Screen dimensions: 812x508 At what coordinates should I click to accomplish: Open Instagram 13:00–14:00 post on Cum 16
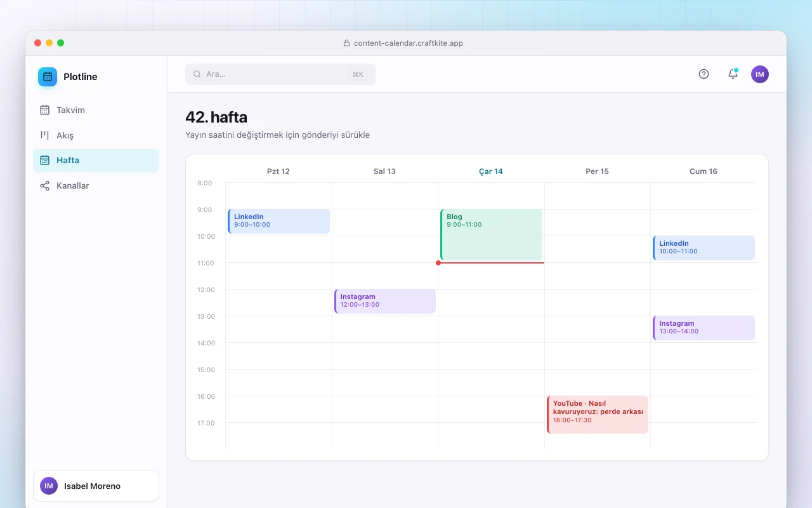(704, 328)
